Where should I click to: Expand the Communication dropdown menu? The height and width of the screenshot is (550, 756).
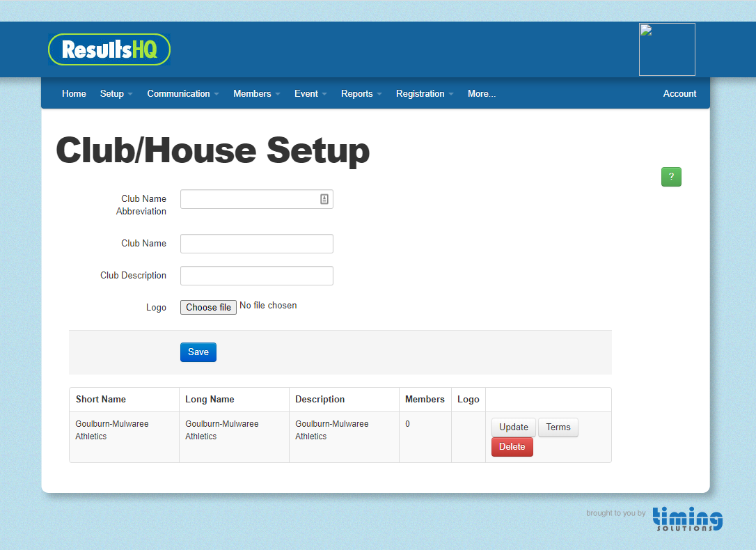[182, 93]
